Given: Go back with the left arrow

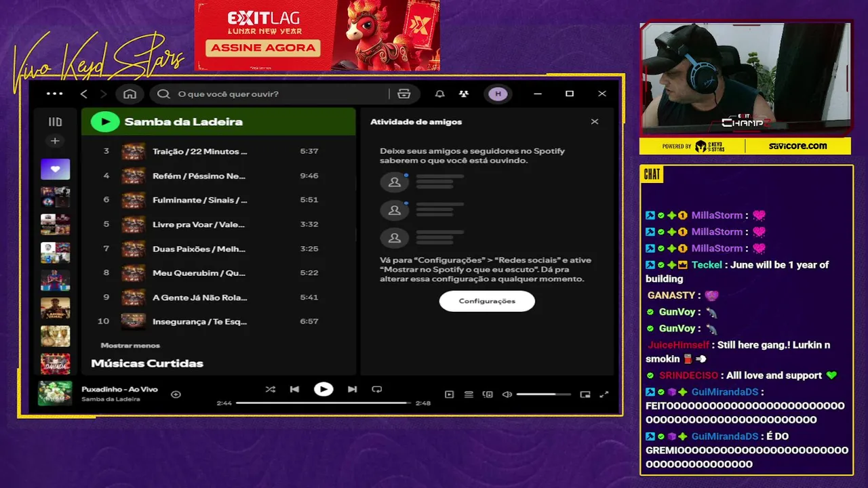Looking at the screenshot, I should click(84, 94).
